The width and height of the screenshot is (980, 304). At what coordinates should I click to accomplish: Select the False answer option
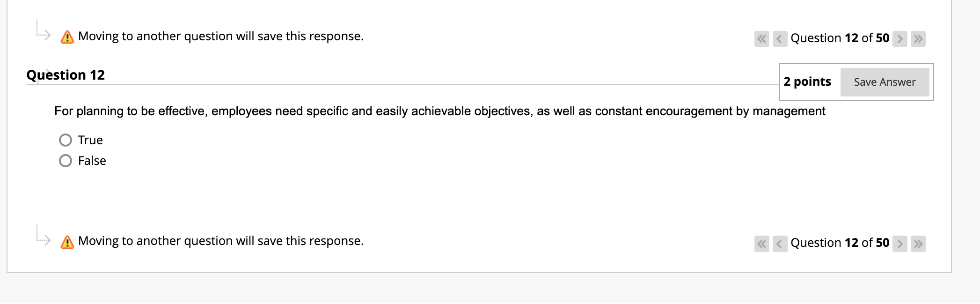(x=66, y=160)
